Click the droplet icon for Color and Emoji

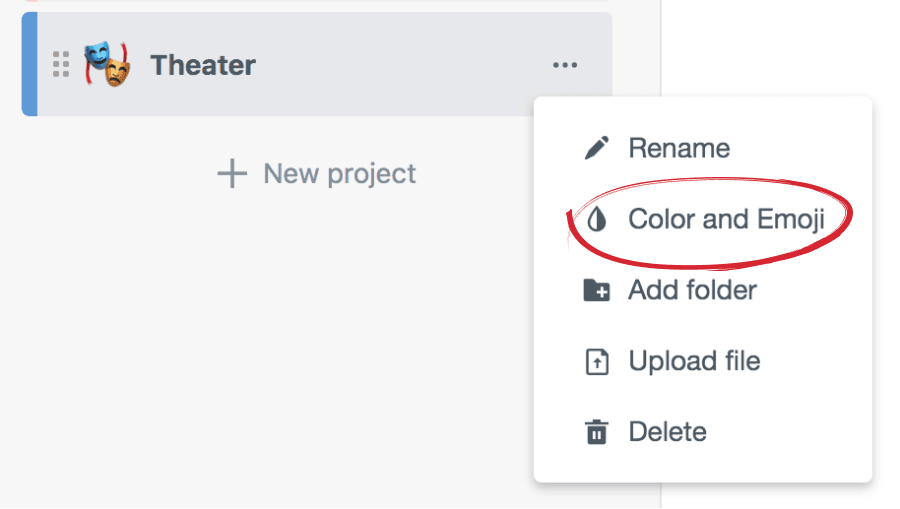597,219
